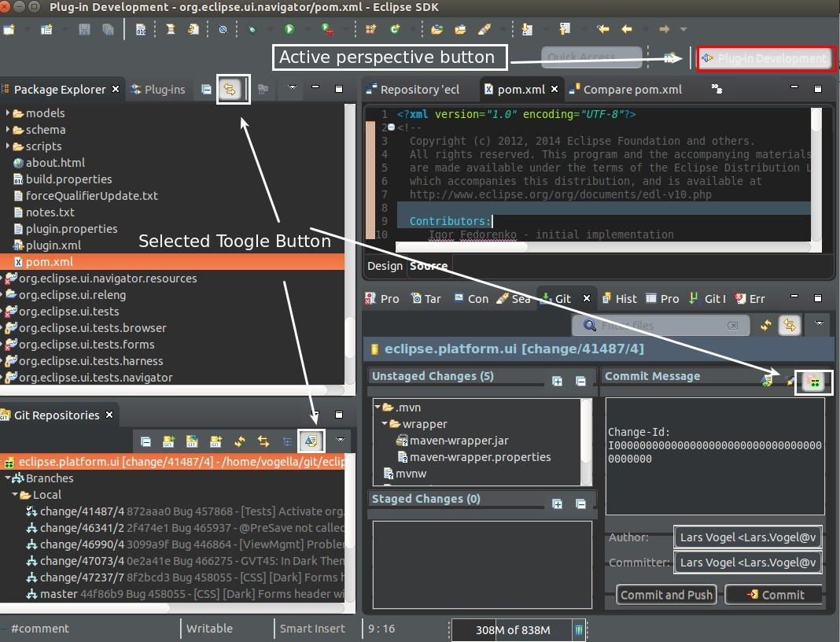The height and width of the screenshot is (642, 840).
Task: Click the Refresh icon in Git Repositories toolbar
Action: click(240, 441)
